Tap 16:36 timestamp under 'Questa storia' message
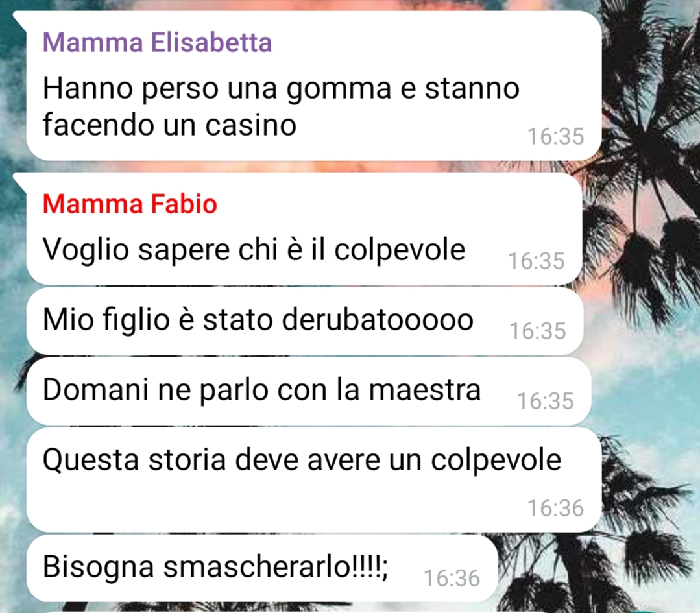The width and height of the screenshot is (700, 613). pyautogui.click(x=556, y=508)
